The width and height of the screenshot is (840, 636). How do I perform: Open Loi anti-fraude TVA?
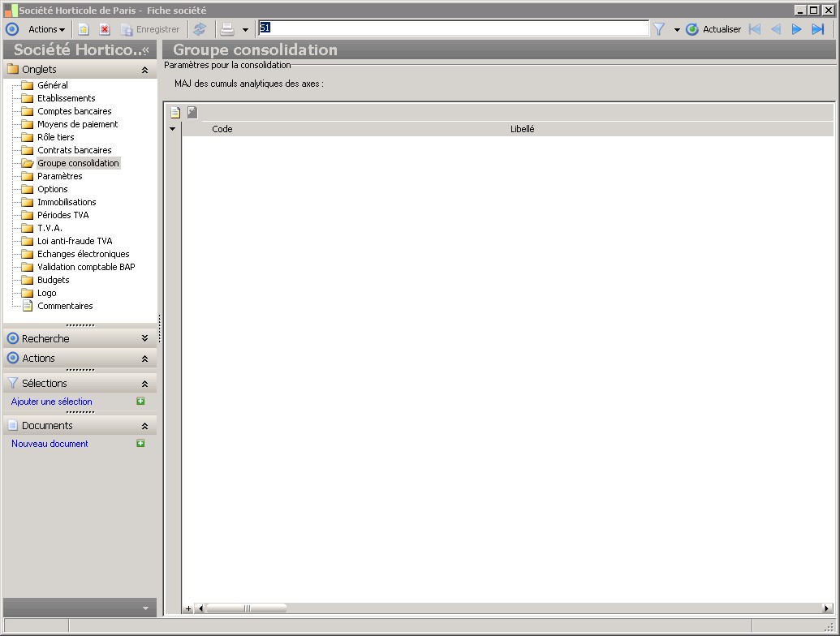coord(75,241)
